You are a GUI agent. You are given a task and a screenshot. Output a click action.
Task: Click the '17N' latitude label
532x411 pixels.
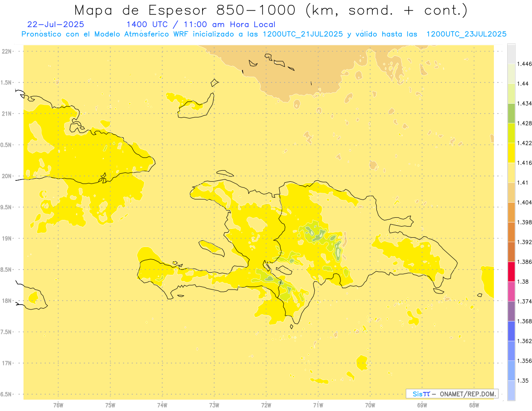pyautogui.click(x=7, y=363)
